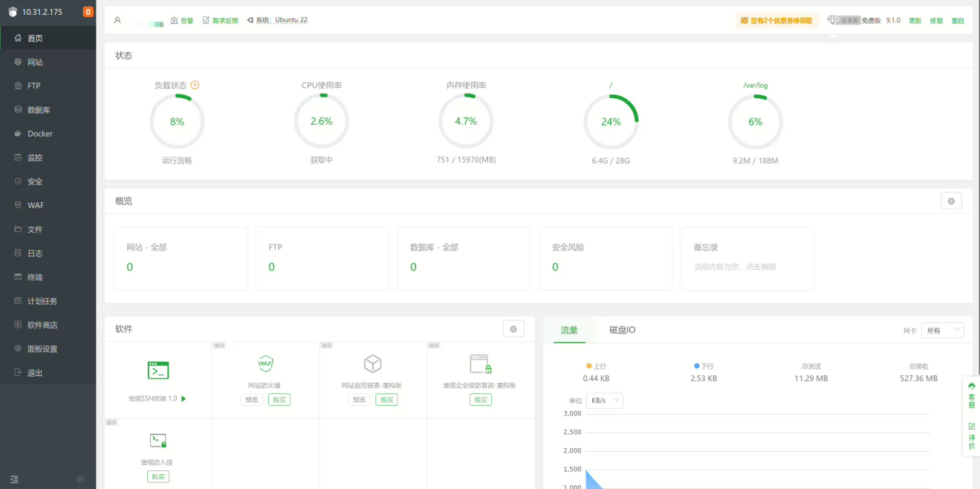Open the WAF sidebar icon

click(x=19, y=205)
